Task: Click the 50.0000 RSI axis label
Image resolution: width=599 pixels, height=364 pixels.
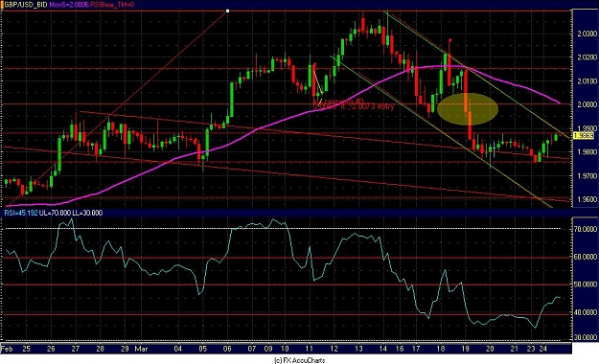Action: click(x=586, y=284)
